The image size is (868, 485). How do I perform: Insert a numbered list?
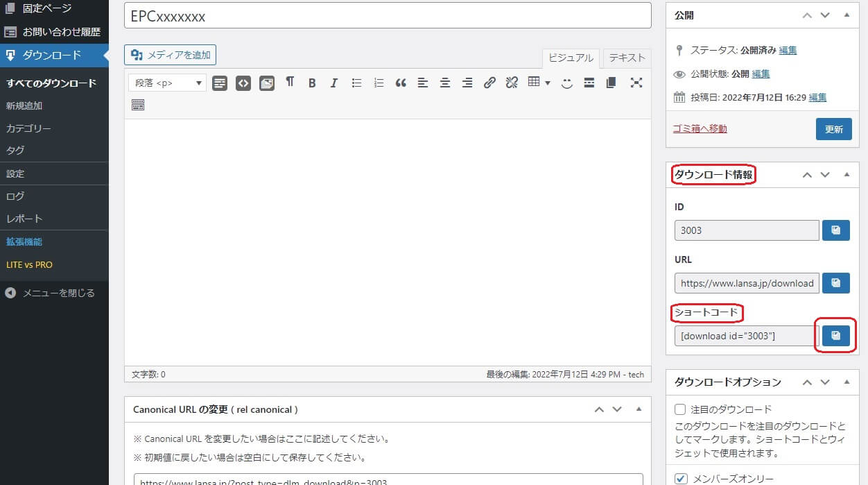pos(379,83)
